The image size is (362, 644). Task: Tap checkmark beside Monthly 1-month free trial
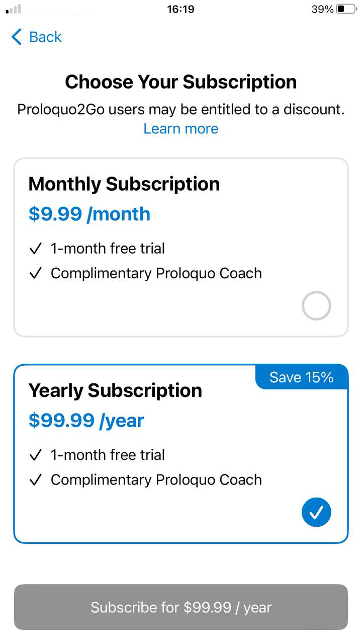35,249
